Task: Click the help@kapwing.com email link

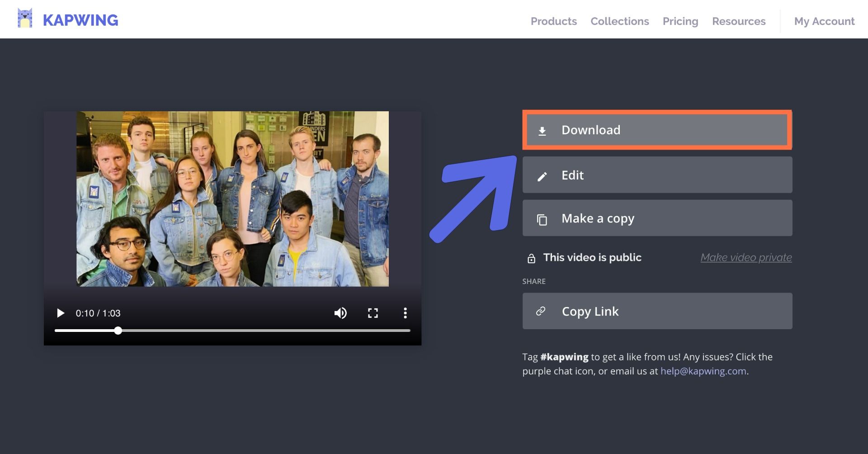Action: coord(703,371)
